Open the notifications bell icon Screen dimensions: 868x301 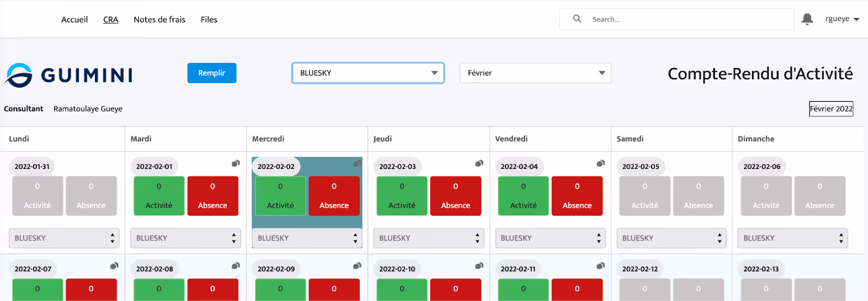807,19
